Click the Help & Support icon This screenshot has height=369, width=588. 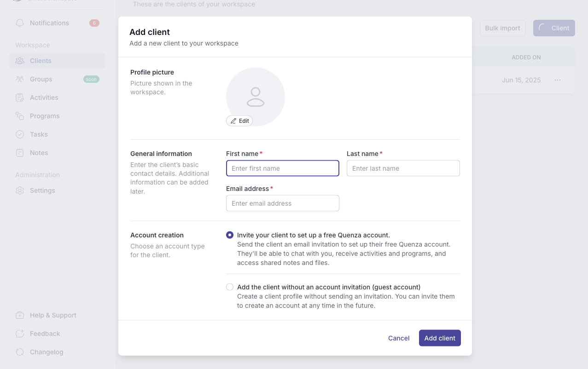pyautogui.click(x=20, y=315)
